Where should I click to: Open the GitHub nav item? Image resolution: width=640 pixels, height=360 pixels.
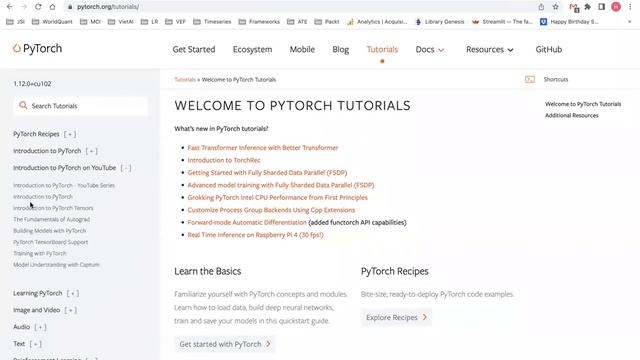[x=549, y=49]
